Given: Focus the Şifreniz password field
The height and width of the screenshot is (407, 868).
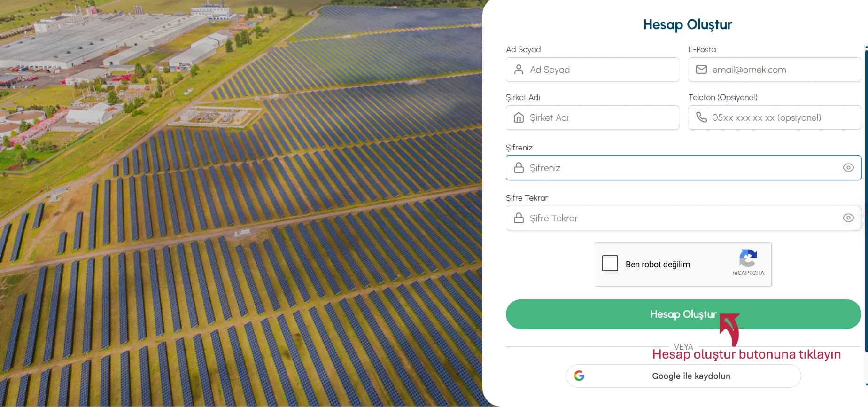Looking at the screenshot, I should click(683, 168).
